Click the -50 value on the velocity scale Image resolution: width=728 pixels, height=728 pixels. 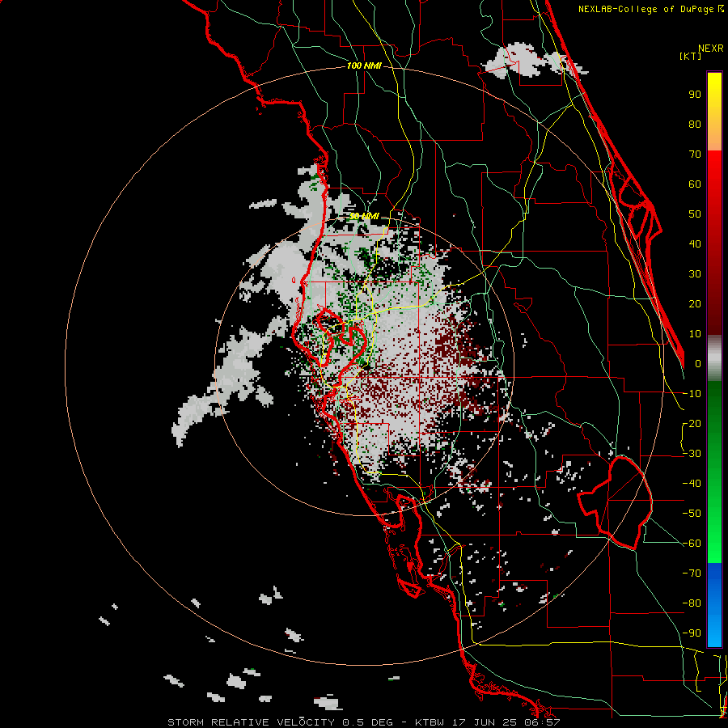pos(692,514)
